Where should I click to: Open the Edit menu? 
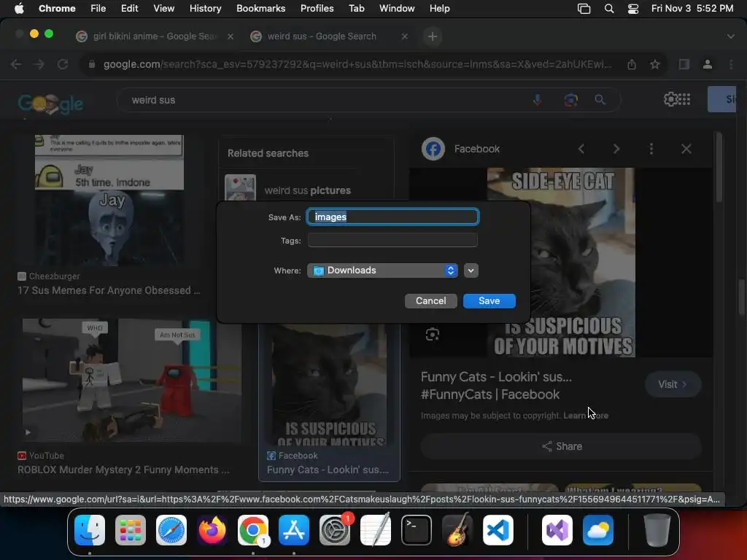[129, 8]
